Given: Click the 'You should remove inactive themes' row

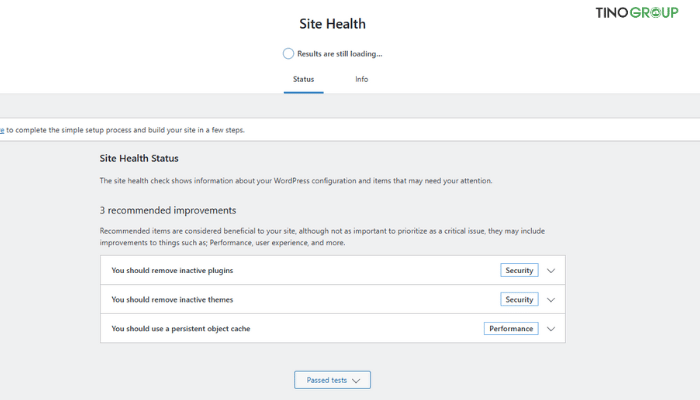Looking at the screenshot, I should point(333,299).
